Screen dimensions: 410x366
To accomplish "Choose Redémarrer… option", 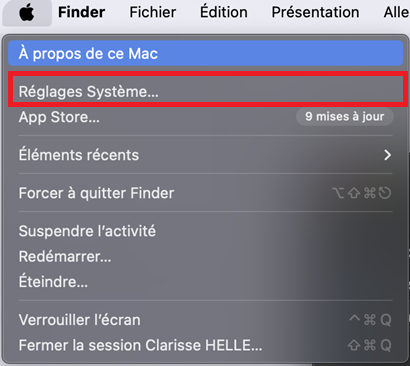I will [x=206, y=256].
